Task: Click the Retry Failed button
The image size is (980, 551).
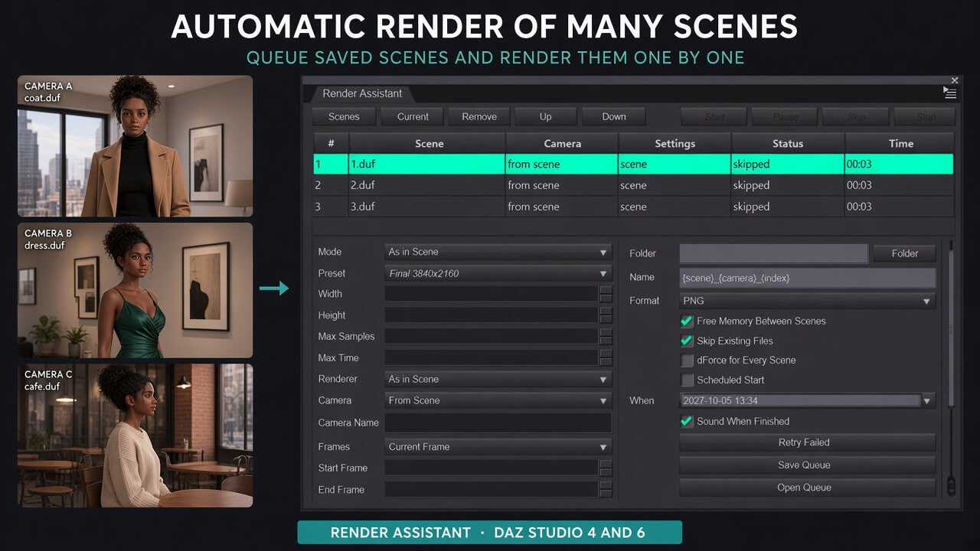Action: (x=808, y=442)
